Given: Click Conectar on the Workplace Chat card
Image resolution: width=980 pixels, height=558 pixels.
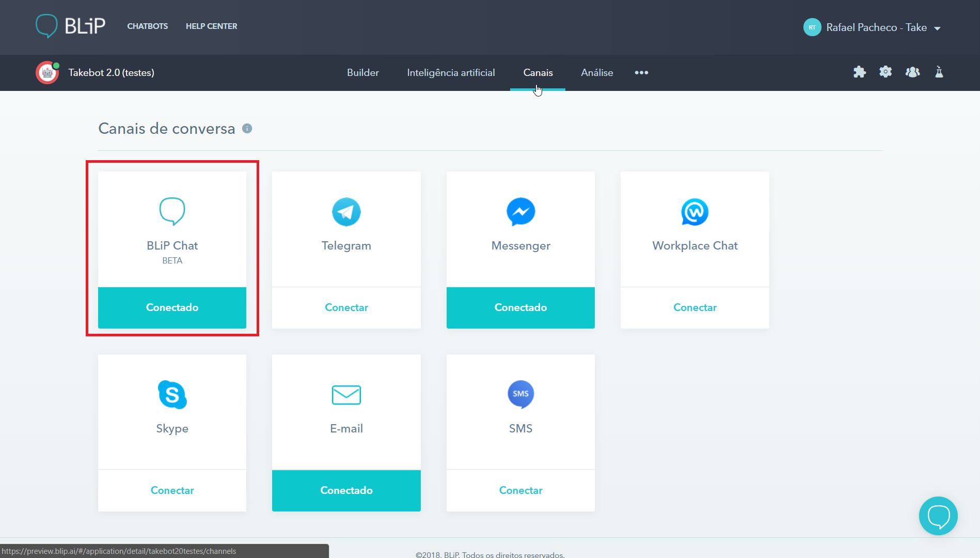Looking at the screenshot, I should (695, 307).
